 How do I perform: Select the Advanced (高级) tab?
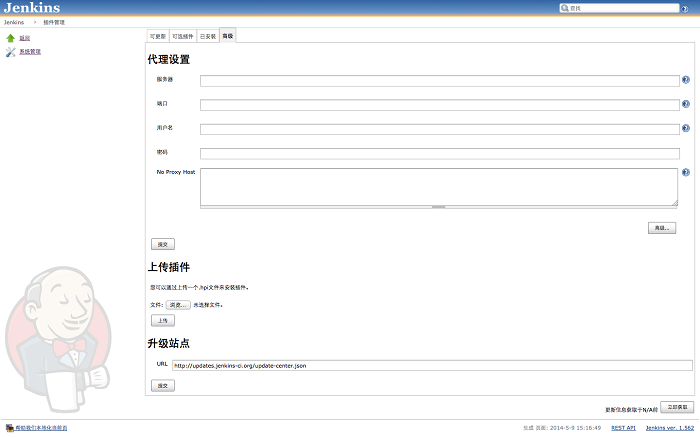point(228,36)
